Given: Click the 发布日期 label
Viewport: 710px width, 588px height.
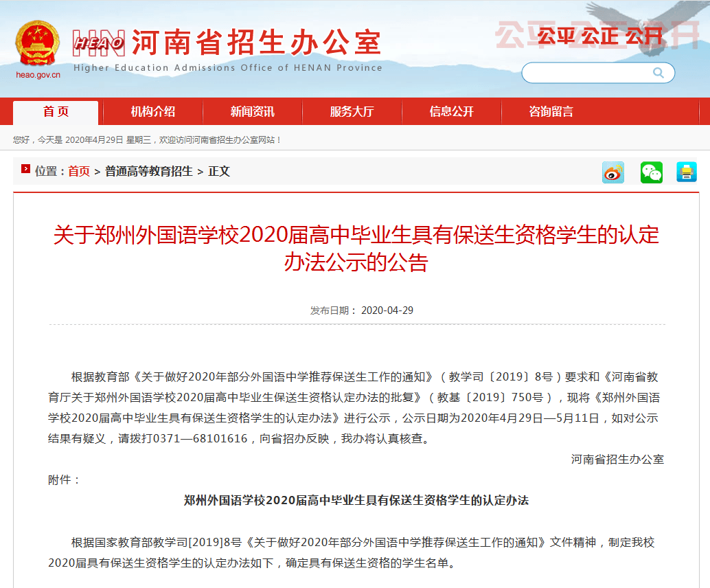Looking at the screenshot, I should click(x=333, y=310).
